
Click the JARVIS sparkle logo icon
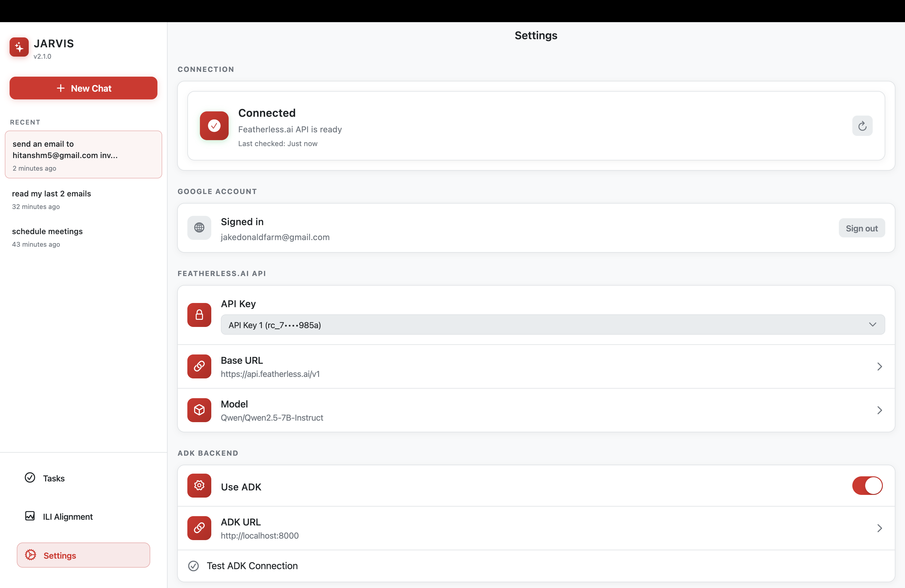click(19, 47)
